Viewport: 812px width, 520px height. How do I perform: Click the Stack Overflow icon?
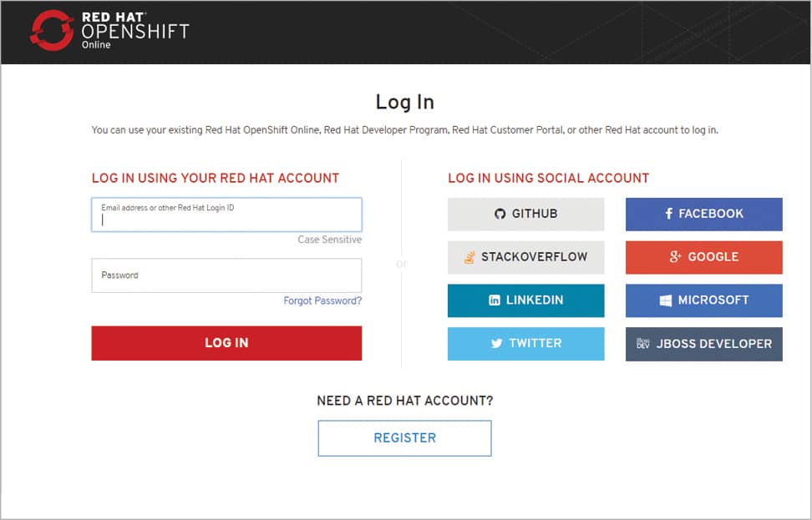[469, 257]
